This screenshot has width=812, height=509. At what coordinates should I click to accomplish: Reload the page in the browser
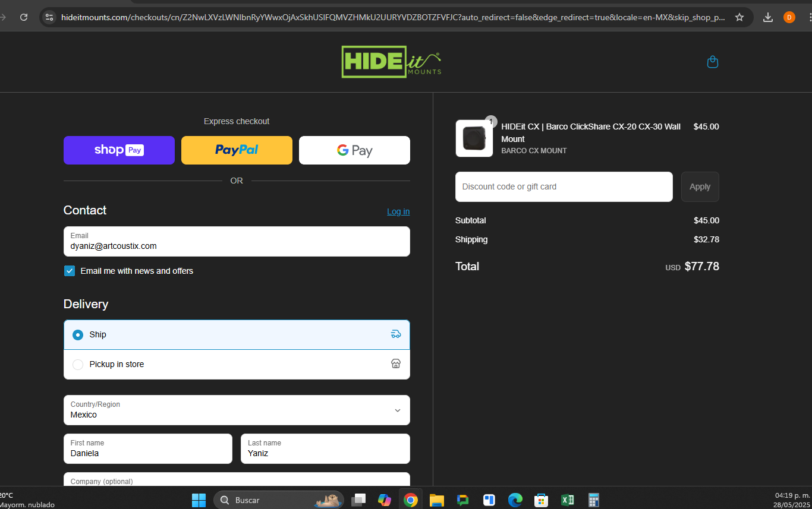pos(24,17)
